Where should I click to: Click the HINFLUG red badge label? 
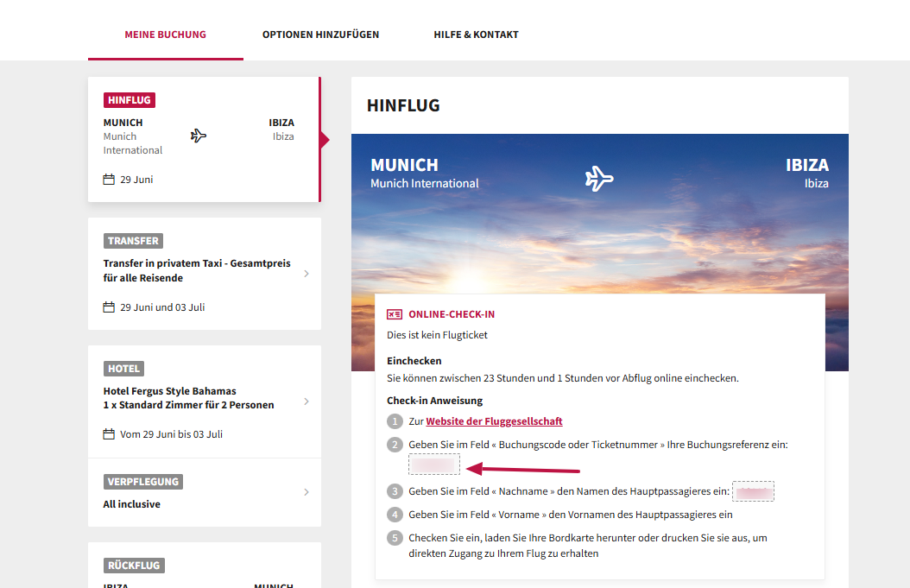tap(130, 100)
